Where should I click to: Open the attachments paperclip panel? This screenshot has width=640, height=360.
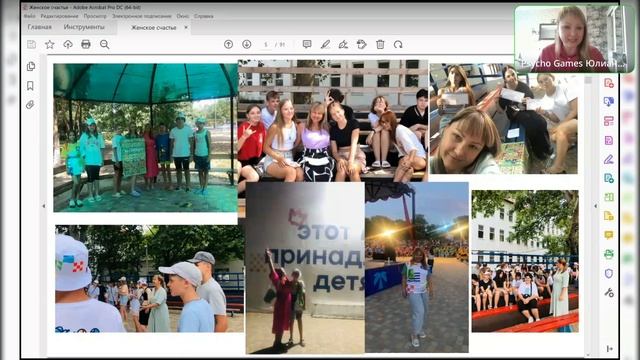tap(30, 105)
